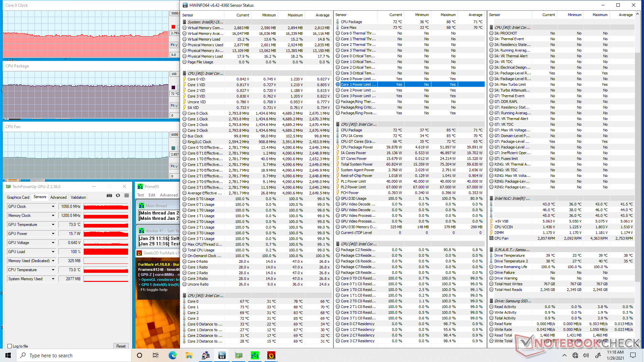The image size is (644, 362).
Task: Open the Prime95 Test menu
Action: click(x=141, y=195)
